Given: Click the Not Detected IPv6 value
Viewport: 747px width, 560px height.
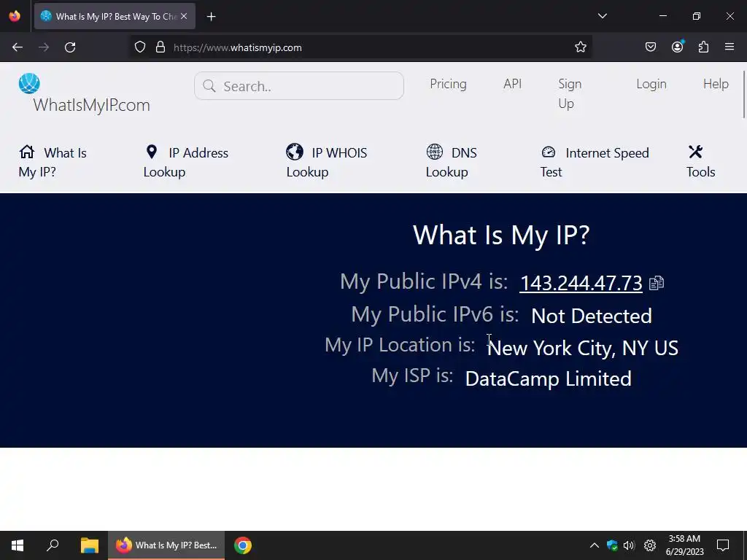Looking at the screenshot, I should pyautogui.click(x=591, y=316).
